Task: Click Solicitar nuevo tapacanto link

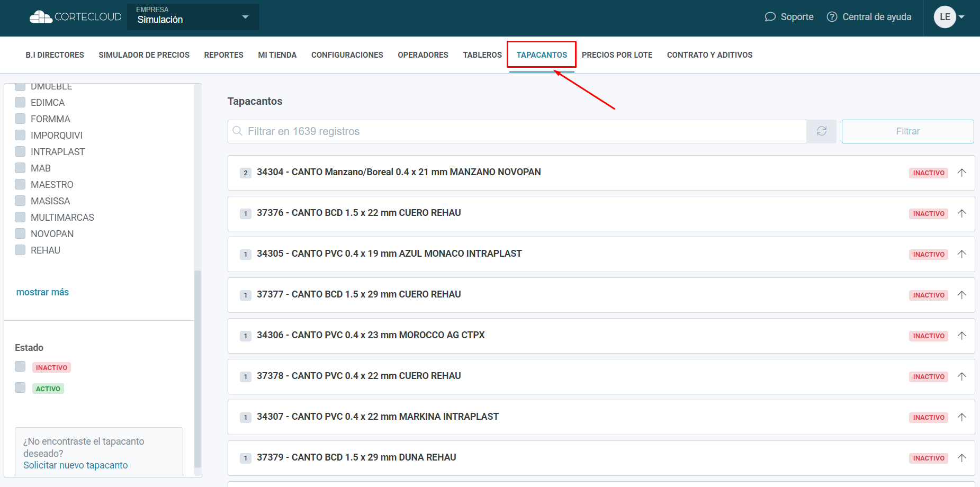Action: pyautogui.click(x=75, y=465)
